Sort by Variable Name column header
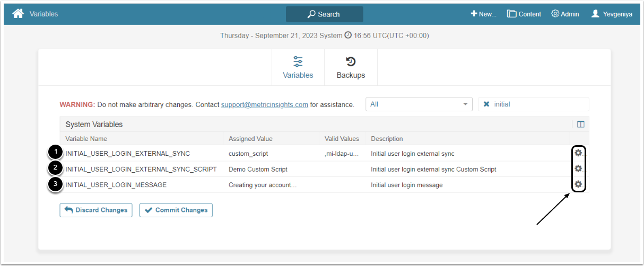 tap(86, 139)
